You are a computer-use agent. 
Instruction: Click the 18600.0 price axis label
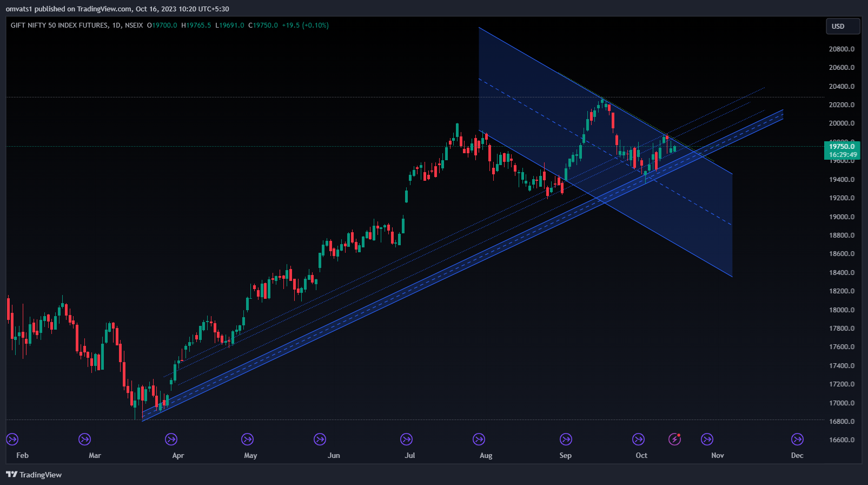click(842, 254)
